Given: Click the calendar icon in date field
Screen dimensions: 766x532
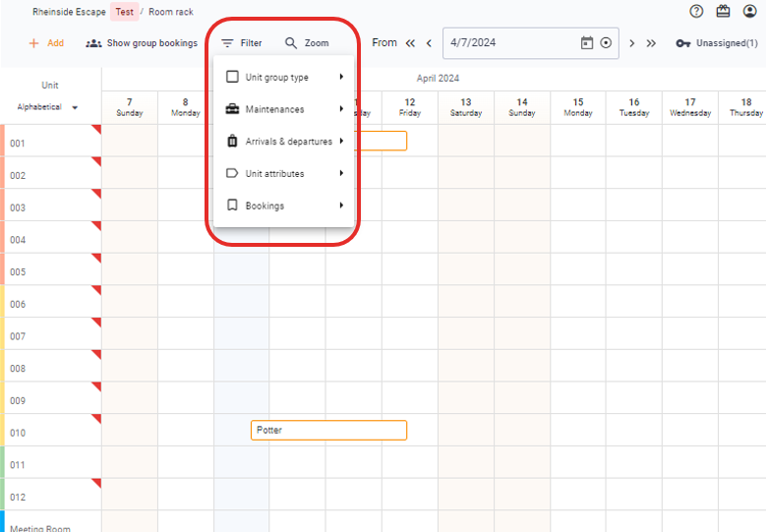Looking at the screenshot, I should coord(587,43).
